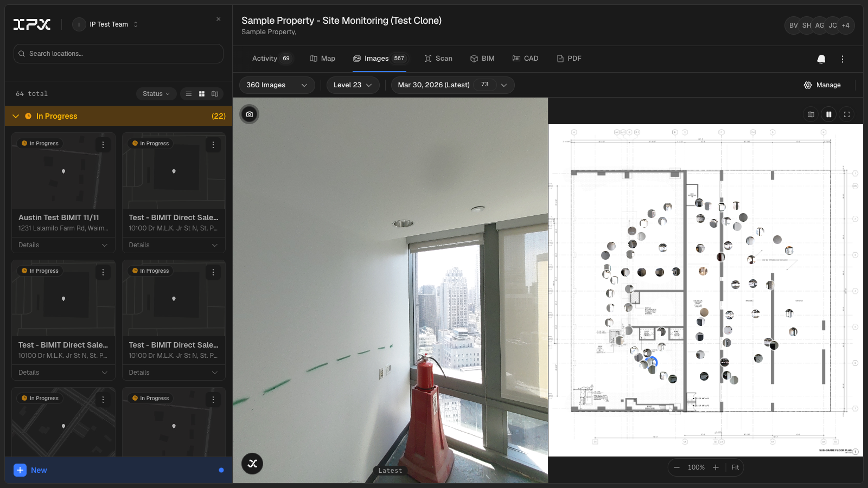868x488 pixels.
Task: Switch to map view layout
Action: [215, 94]
